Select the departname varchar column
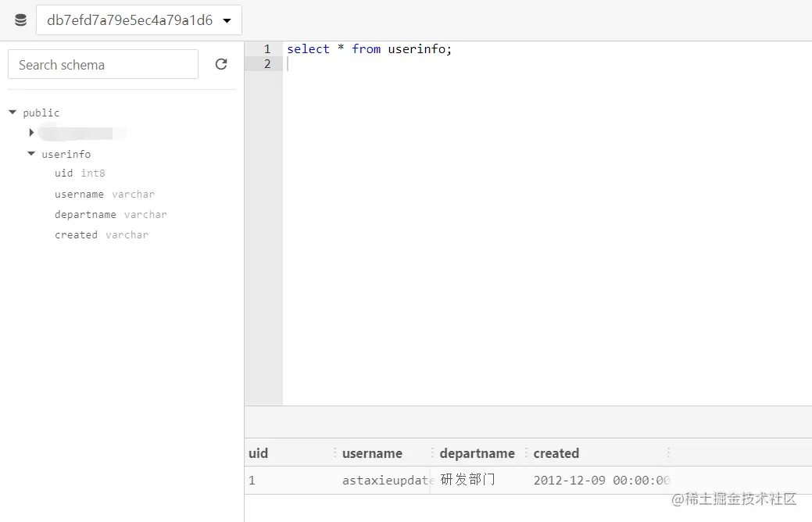Screen dimensions: 812x522 coord(111,214)
